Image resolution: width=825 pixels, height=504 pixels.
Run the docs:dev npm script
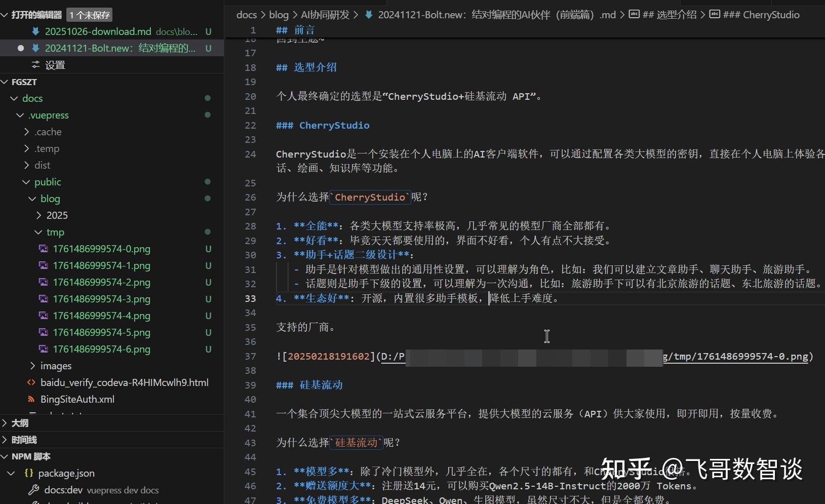point(63,490)
